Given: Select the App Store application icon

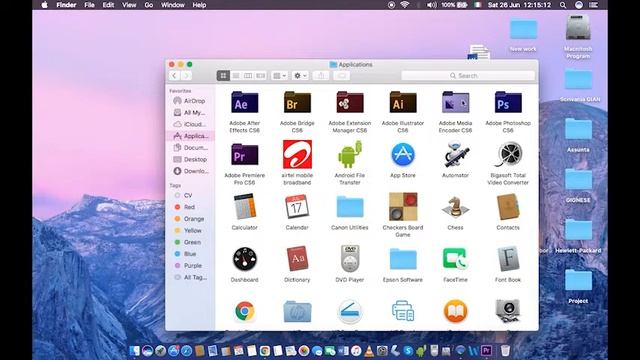Looking at the screenshot, I should coord(403,155).
